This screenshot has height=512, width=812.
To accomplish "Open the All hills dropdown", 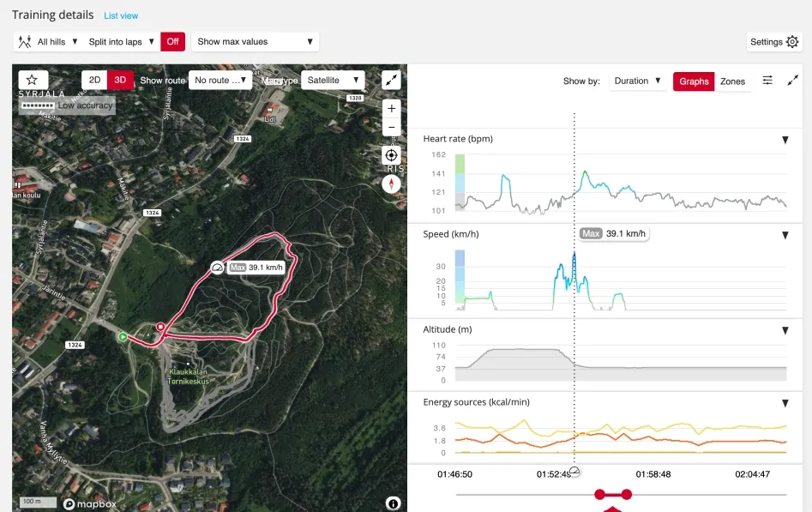I will (48, 41).
